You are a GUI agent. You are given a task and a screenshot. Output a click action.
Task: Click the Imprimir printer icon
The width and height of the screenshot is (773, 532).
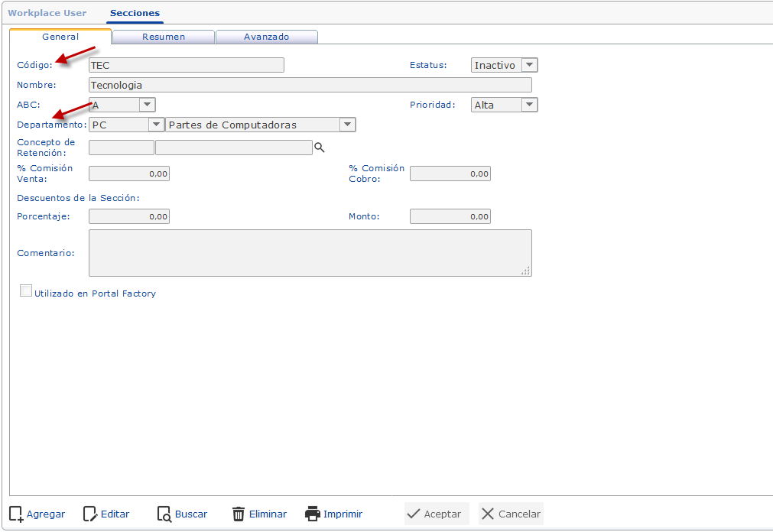(x=313, y=514)
